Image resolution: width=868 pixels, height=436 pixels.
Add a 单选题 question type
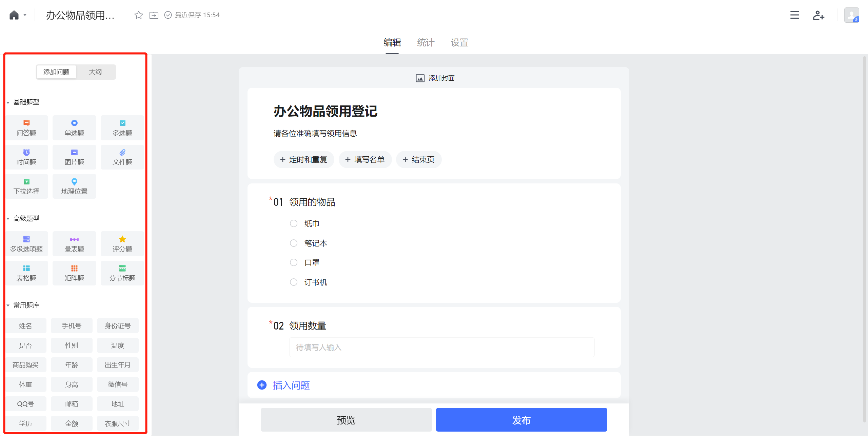(74, 128)
